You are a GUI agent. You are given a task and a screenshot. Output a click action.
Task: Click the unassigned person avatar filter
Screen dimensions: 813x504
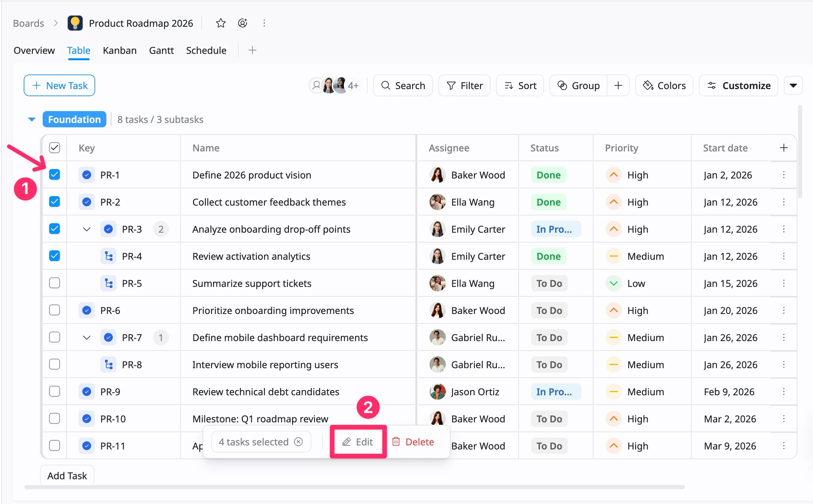316,85
